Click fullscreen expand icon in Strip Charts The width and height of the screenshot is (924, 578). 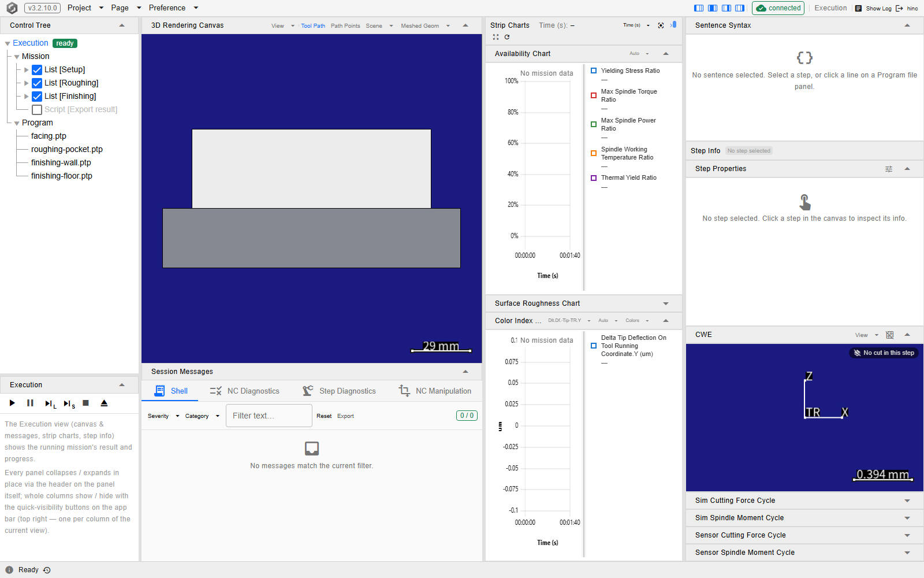pos(495,37)
